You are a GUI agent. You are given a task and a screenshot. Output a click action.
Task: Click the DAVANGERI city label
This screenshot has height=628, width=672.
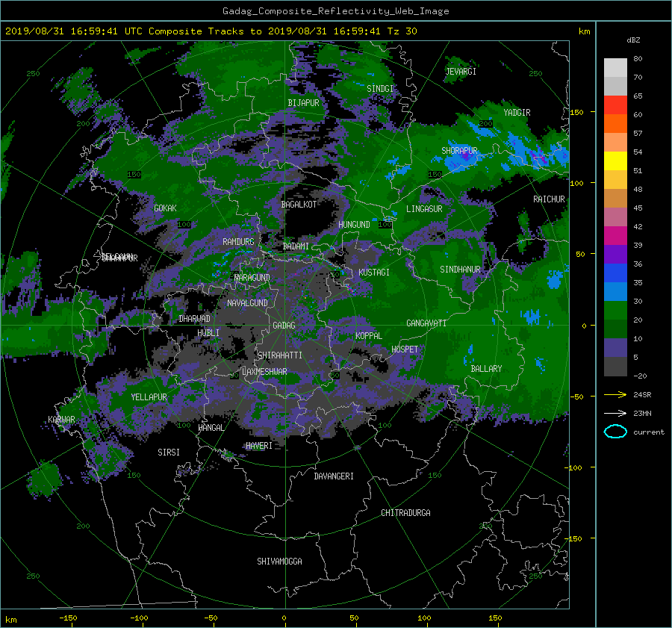(334, 476)
